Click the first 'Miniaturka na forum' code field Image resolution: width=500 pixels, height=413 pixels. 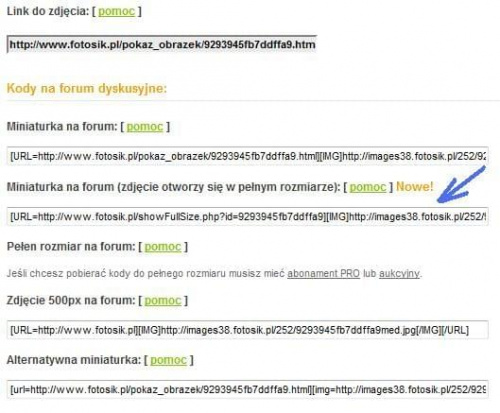click(x=248, y=156)
